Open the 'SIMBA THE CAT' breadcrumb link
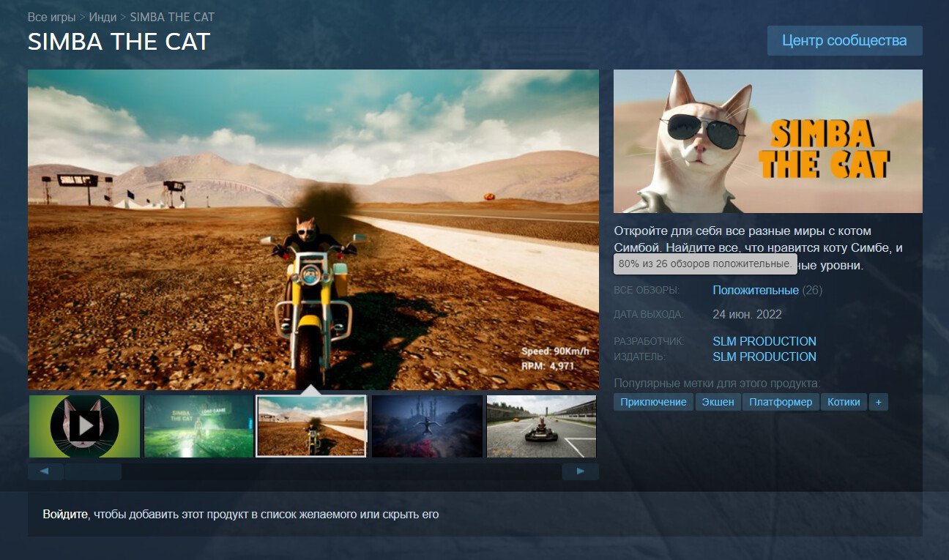949x560 pixels. [172, 16]
